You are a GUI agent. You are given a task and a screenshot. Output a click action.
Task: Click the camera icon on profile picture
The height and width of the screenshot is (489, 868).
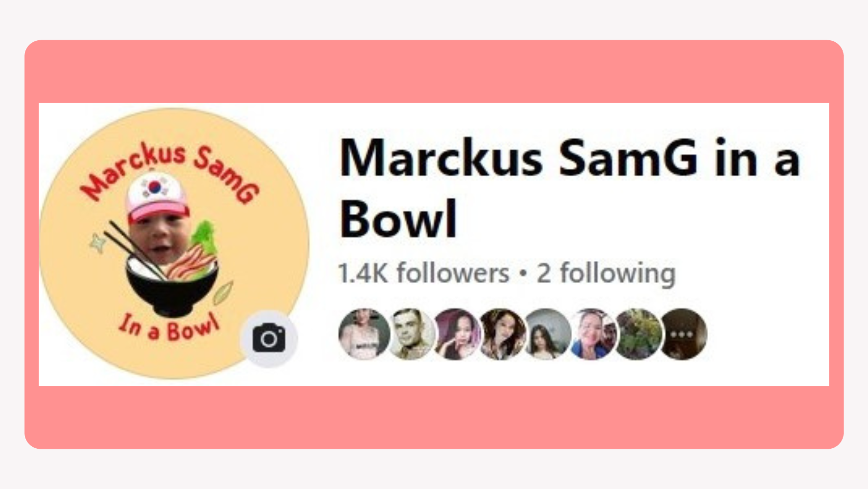pos(269,338)
